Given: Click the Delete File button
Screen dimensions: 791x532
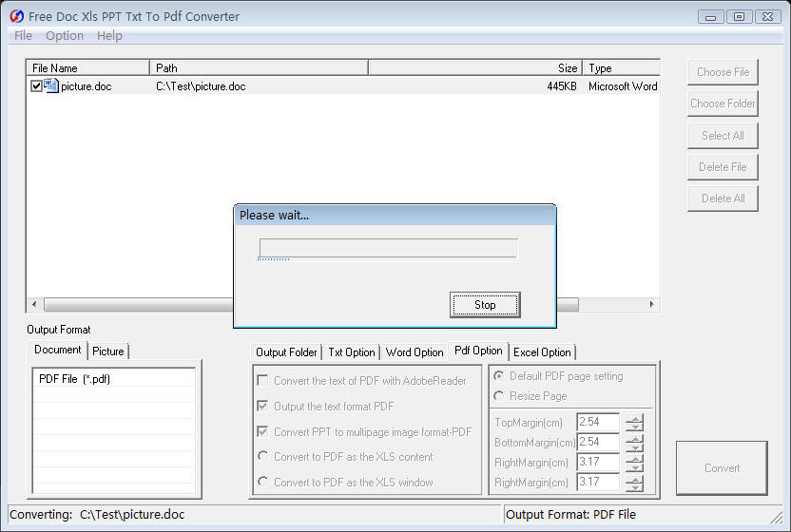Looking at the screenshot, I should 723,167.
